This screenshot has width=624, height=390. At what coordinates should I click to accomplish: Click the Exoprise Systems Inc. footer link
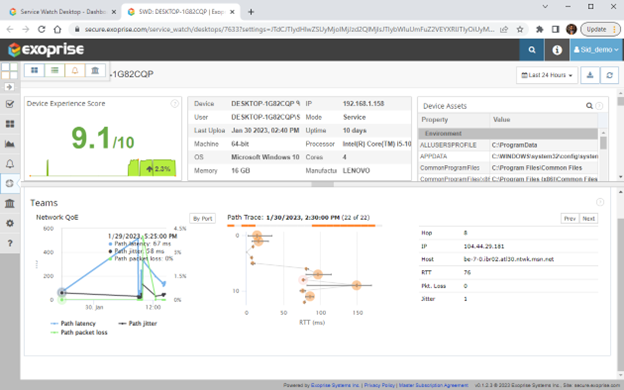(335, 385)
